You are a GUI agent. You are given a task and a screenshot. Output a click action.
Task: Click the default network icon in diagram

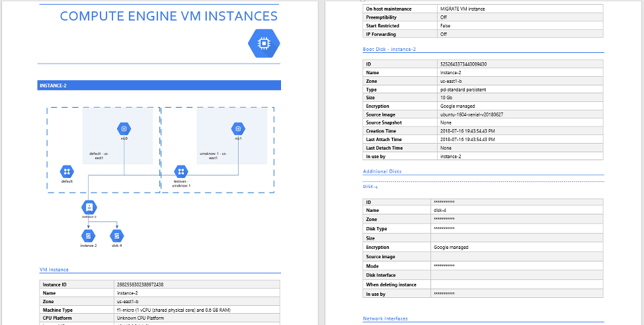(67, 171)
